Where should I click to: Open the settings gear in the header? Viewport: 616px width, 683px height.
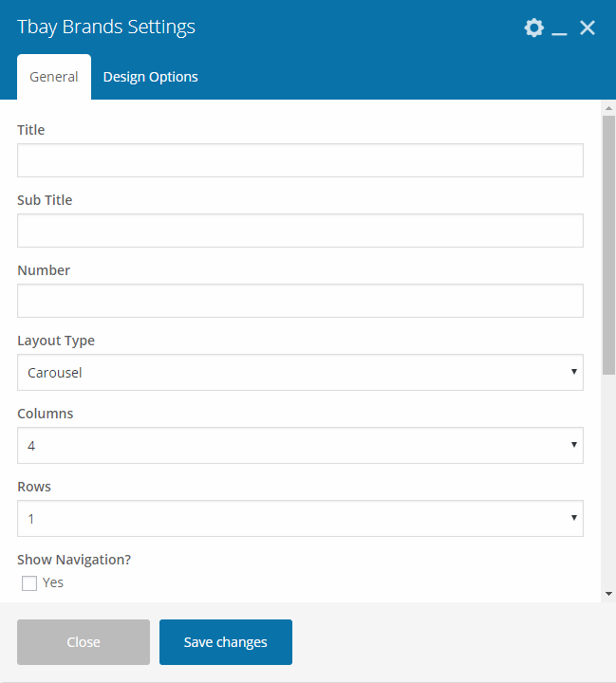(x=533, y=28)
